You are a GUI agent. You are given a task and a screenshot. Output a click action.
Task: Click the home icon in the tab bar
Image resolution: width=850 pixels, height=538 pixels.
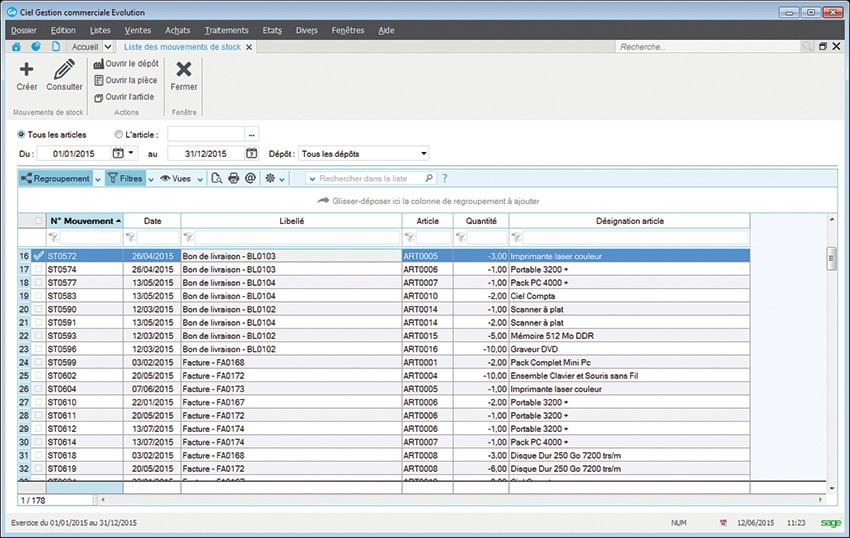[x=16, y=47]
